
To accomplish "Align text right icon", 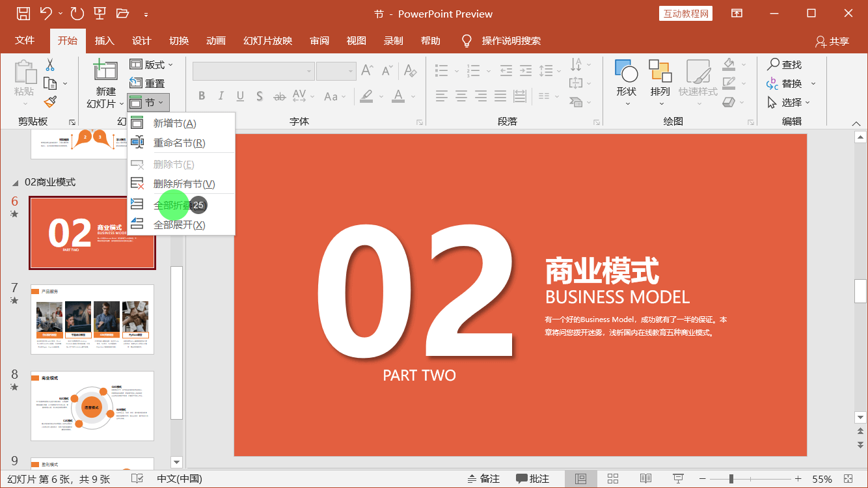I will click(x=481, y=96).
